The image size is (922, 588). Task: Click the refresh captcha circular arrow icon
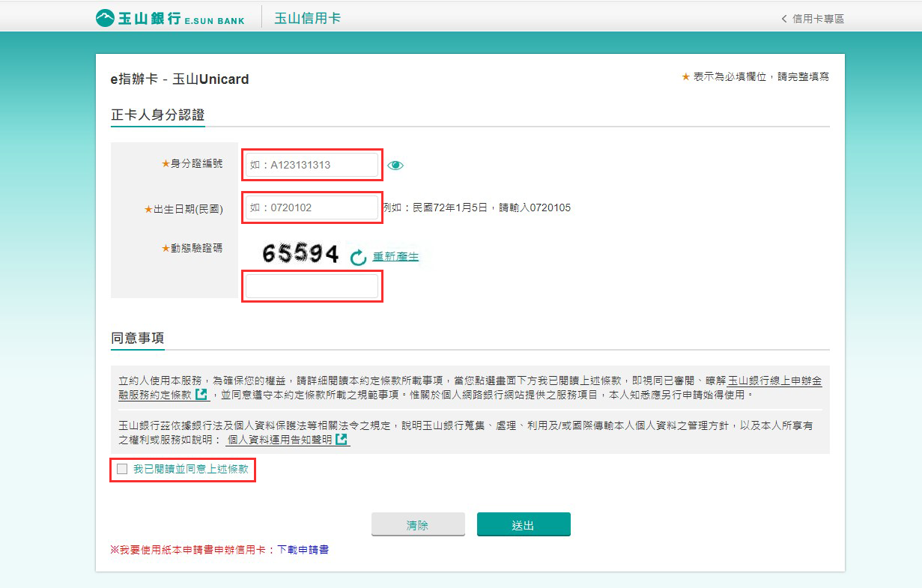click(359, 258)
